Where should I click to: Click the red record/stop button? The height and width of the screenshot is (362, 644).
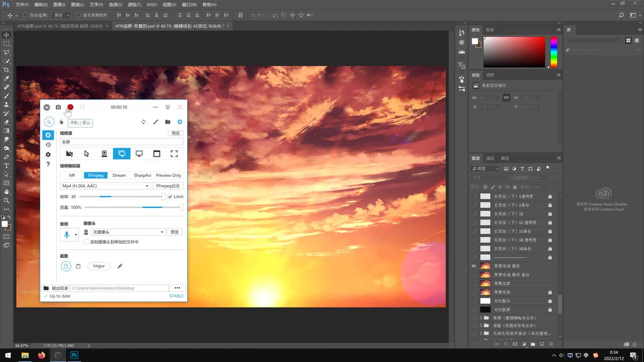[x=70, y=107]
